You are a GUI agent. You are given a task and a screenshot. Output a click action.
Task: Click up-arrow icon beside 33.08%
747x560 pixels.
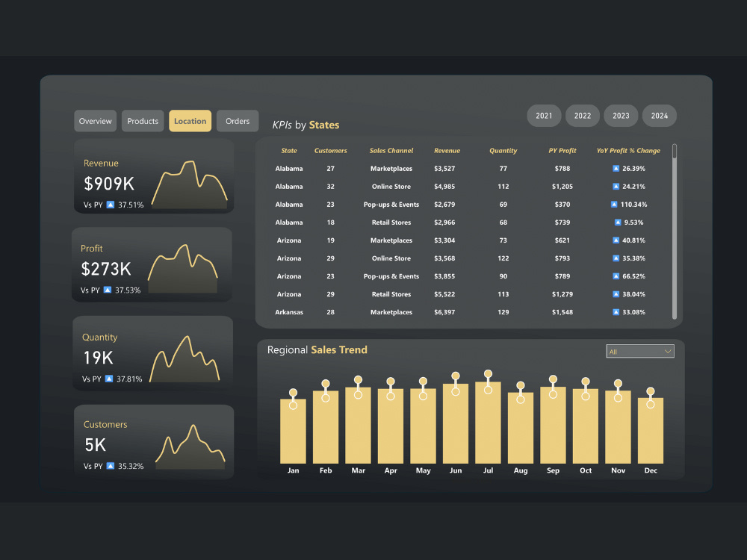616,312
